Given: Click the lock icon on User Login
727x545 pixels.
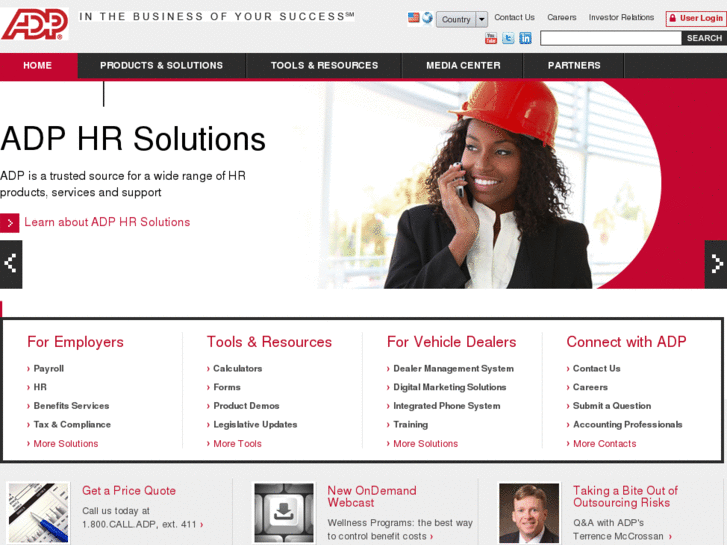Looking at the screenshot, I should (x=673, y=19).
